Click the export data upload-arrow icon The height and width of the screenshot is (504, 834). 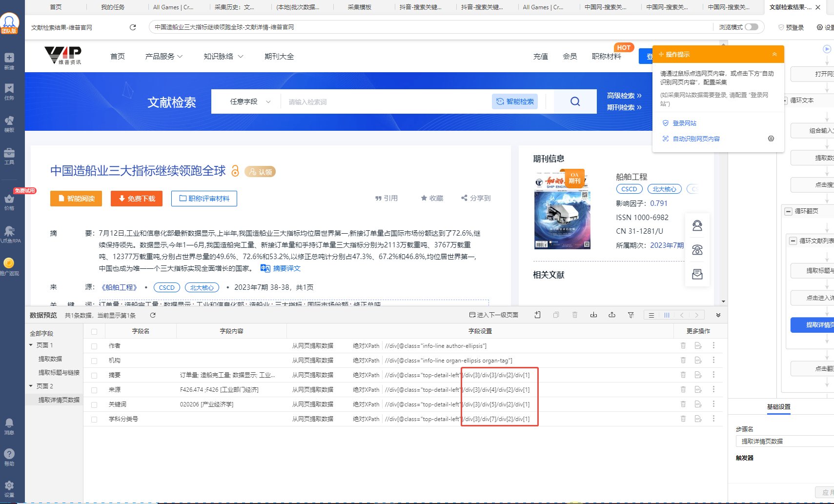[x=612, y=315]
